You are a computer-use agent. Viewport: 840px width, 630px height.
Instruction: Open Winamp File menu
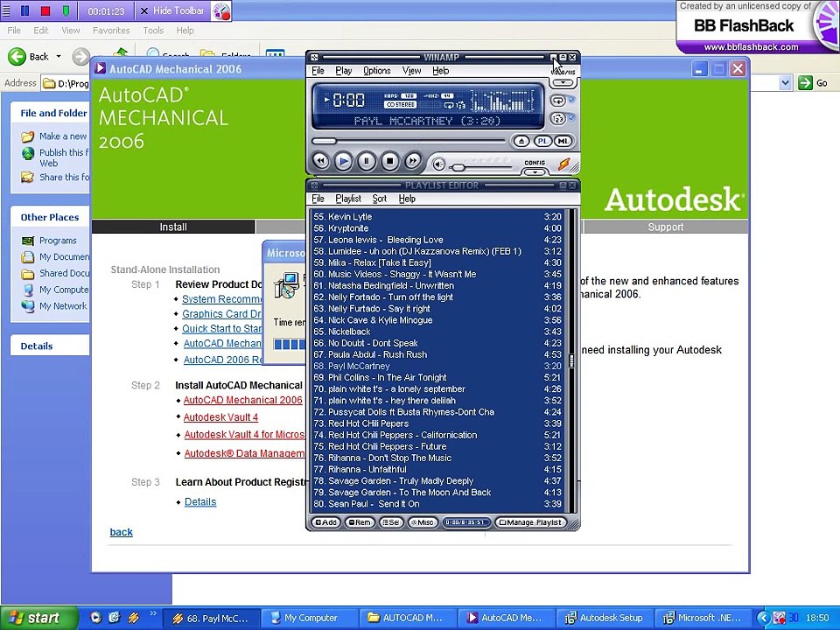tap(318, 71)
